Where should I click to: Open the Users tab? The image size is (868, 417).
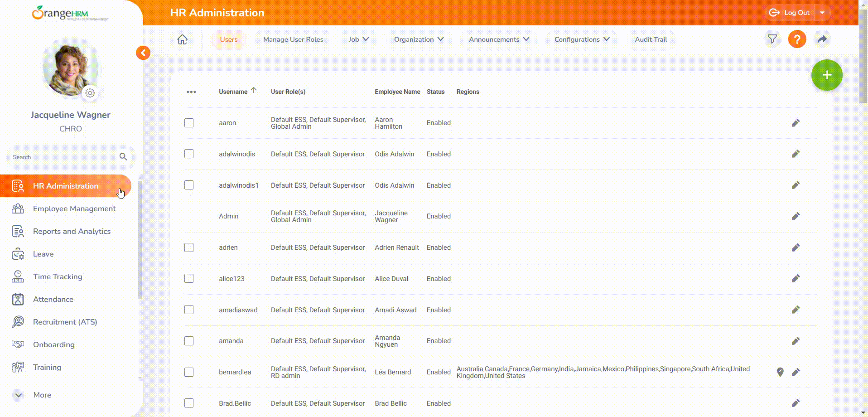[x=229, y=39]
